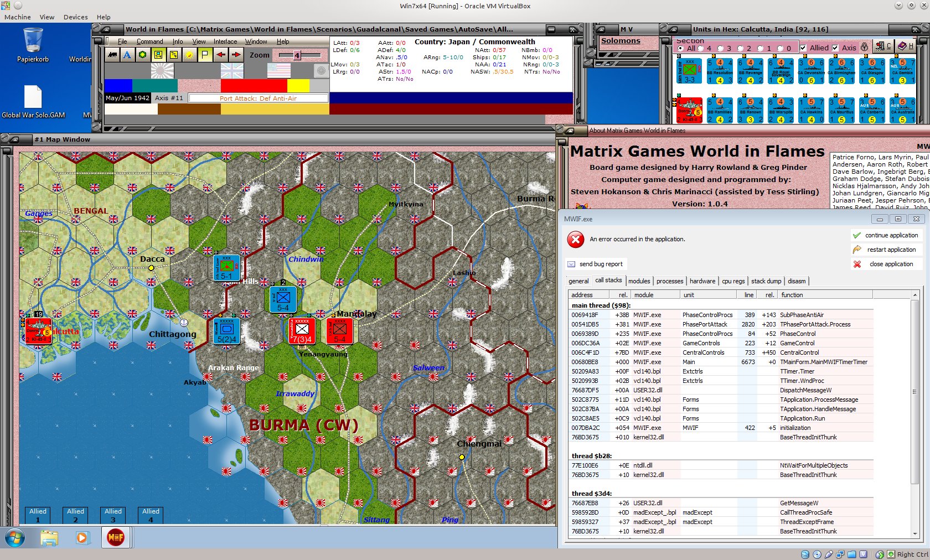
Task: Select the CA Devonshire ship counter
Action: (811, 71)
